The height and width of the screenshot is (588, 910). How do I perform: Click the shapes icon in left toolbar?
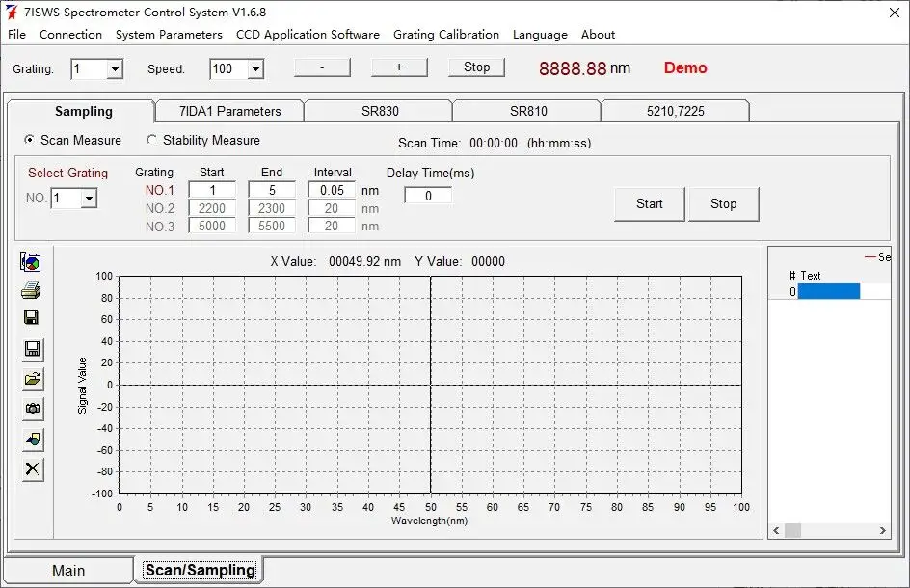point(33,440)
